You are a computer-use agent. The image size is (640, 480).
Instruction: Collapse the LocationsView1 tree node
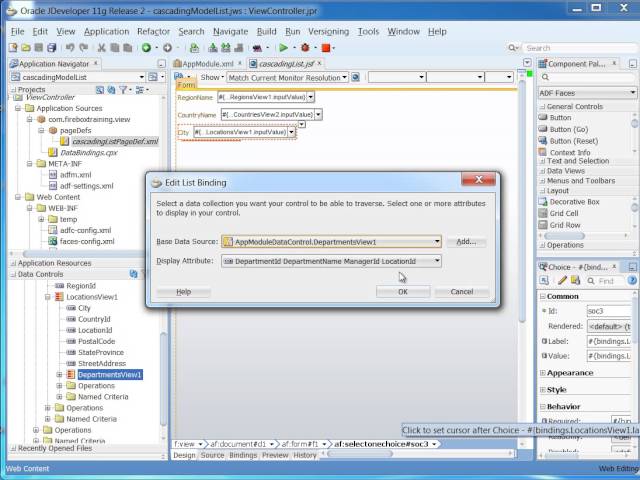tap(48, 297)
